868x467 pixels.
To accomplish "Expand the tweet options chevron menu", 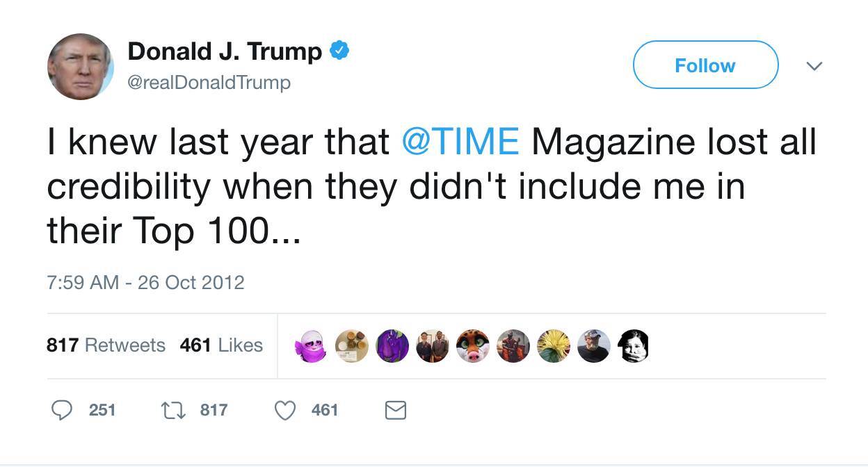I will point(814,66).
